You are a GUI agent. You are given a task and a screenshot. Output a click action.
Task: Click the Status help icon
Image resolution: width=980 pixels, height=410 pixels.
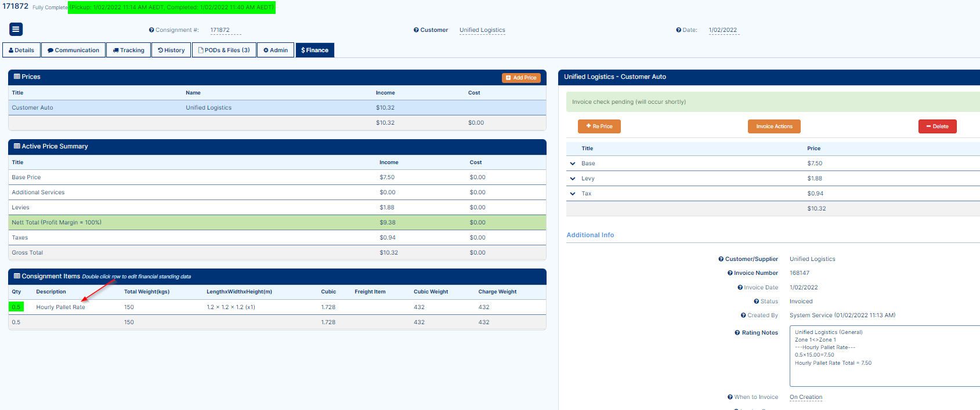tap(756, 302)
